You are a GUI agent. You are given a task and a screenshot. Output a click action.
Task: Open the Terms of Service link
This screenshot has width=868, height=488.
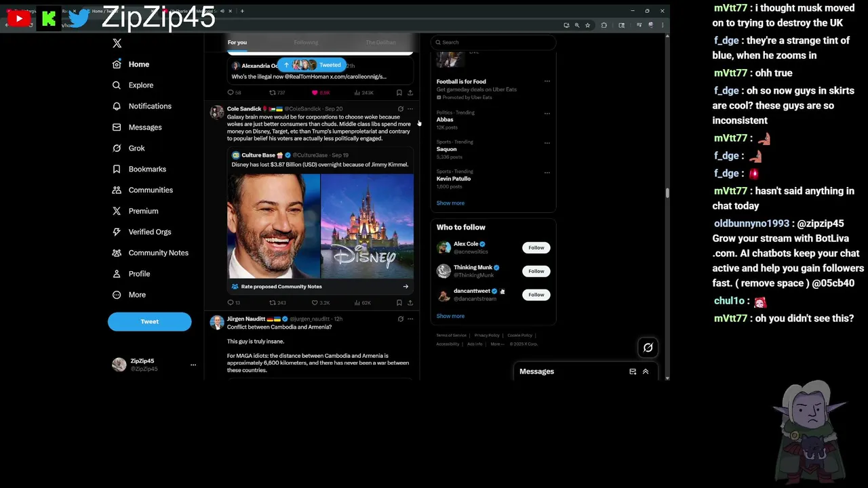[451, 335]
